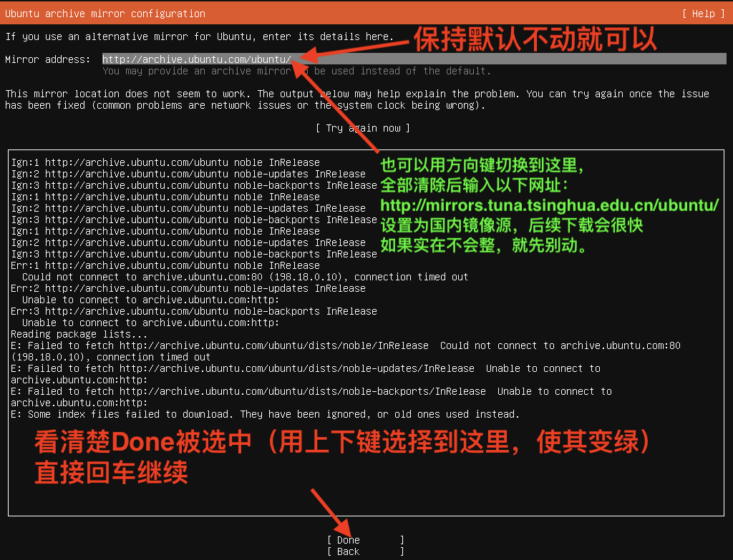Focus the Mirror address input field

[414, 59]
